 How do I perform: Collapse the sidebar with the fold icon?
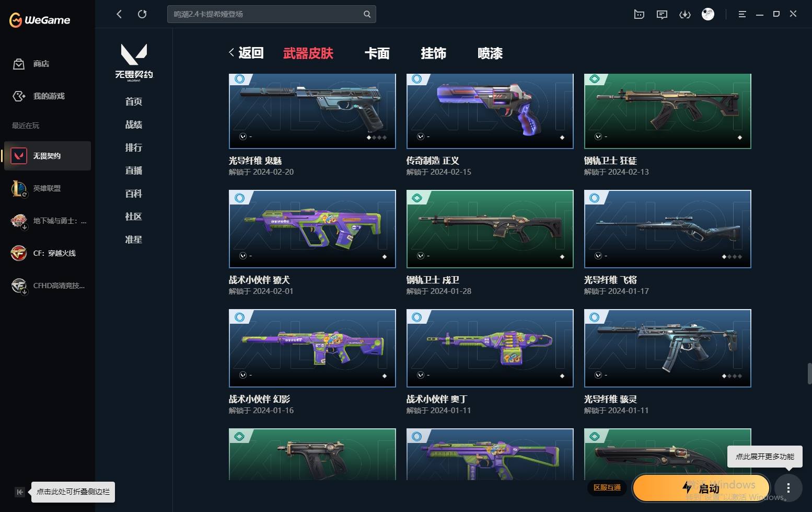pos(19,492)
